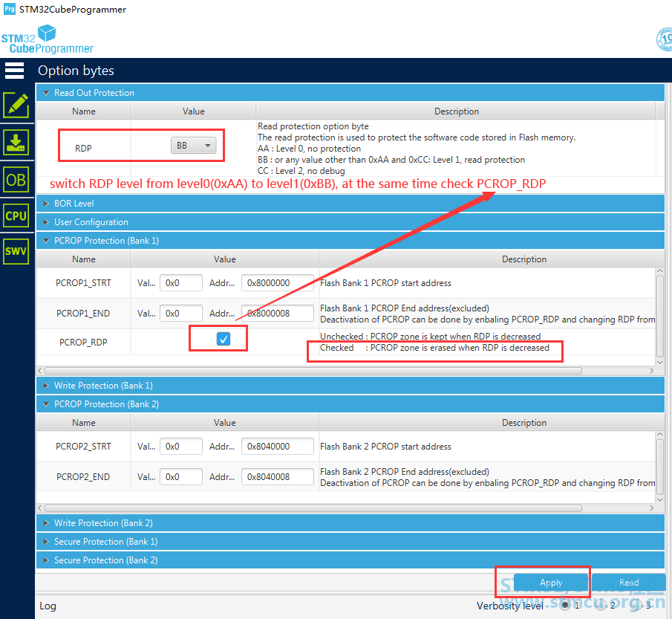The image size is (672, 619).
Task: Expand the BOR Level section
Action: (350, 204)
